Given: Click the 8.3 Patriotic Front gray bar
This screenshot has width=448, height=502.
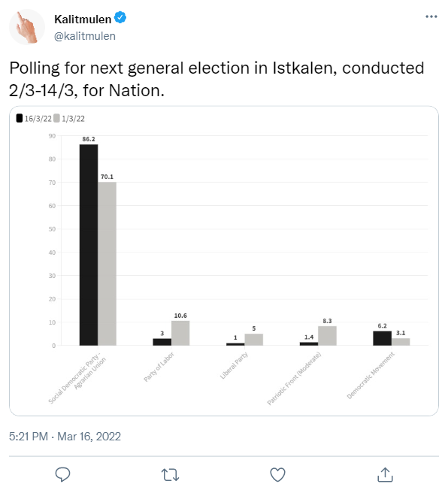Looking at the screenshot, I should coord(327,336).
